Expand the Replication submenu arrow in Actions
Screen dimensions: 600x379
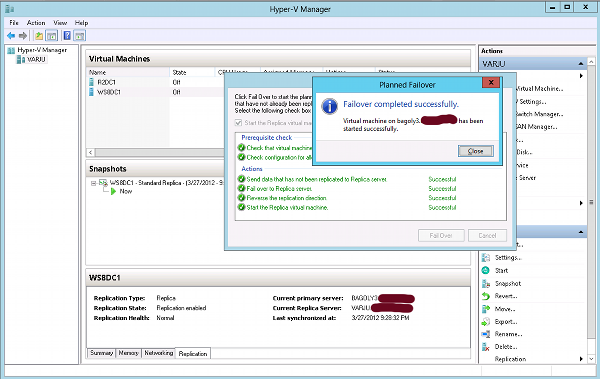coord(581,359)
